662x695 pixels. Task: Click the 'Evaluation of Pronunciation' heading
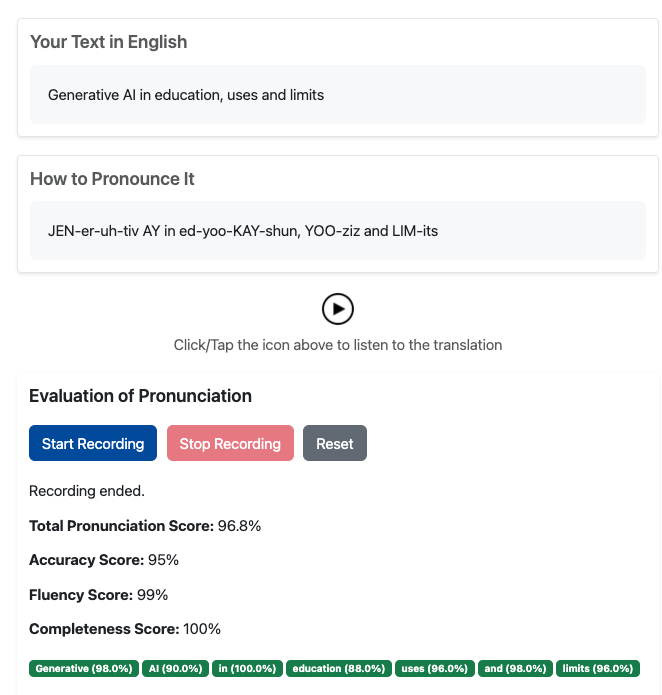140,396
